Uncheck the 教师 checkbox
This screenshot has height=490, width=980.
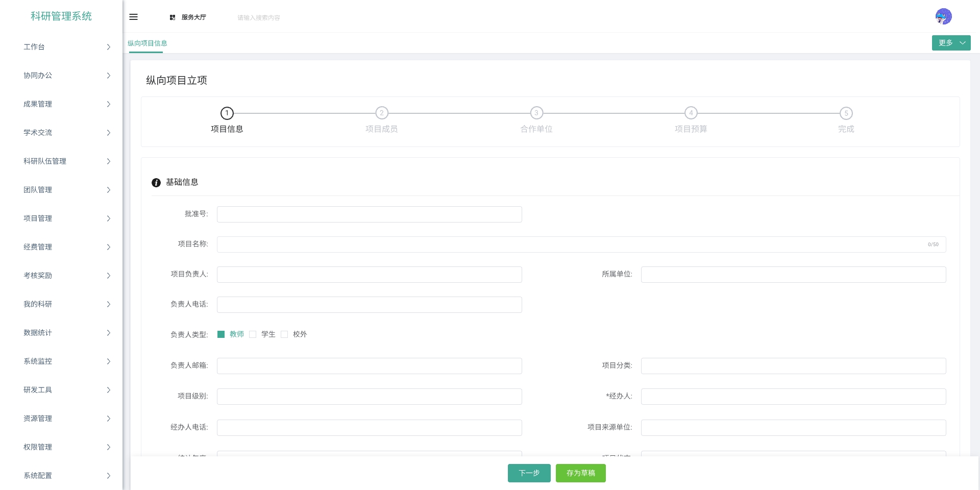221,334
